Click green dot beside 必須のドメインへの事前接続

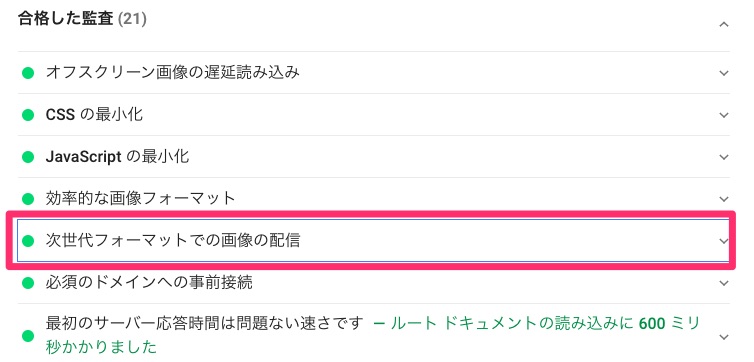pyautogui.click(x=28, y=283)
